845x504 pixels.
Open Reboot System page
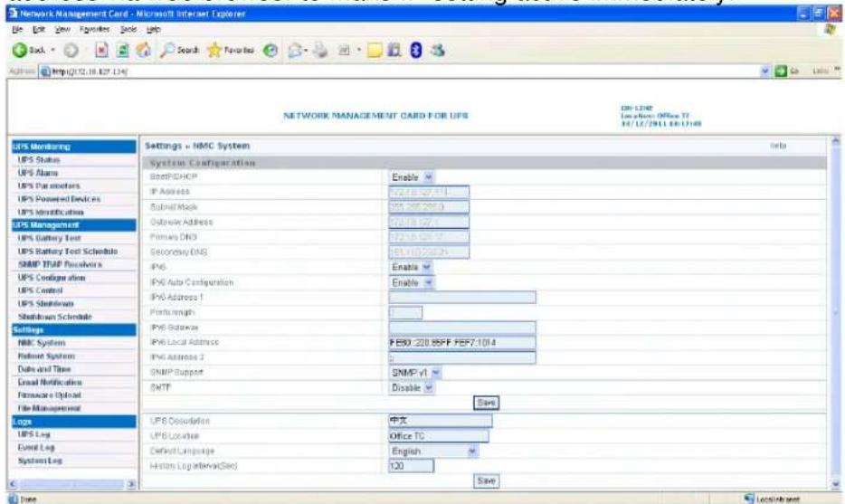(46, 357)
